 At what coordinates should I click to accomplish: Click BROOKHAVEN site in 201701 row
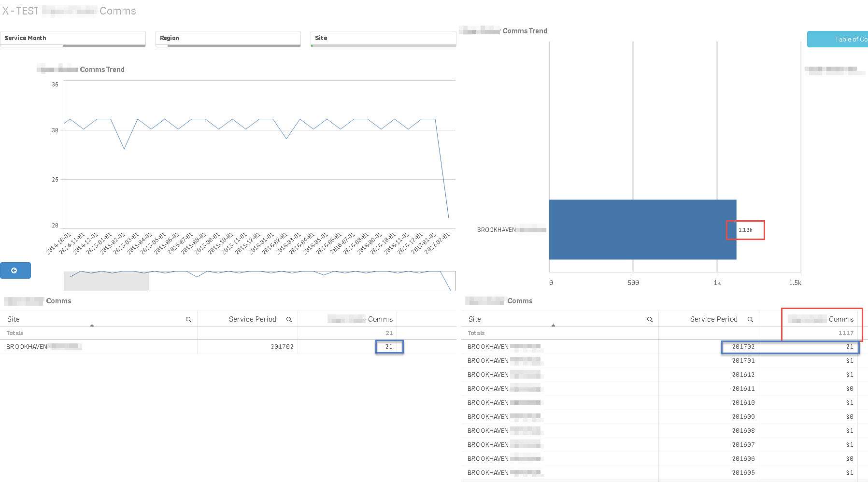click(x=504, y=361)
